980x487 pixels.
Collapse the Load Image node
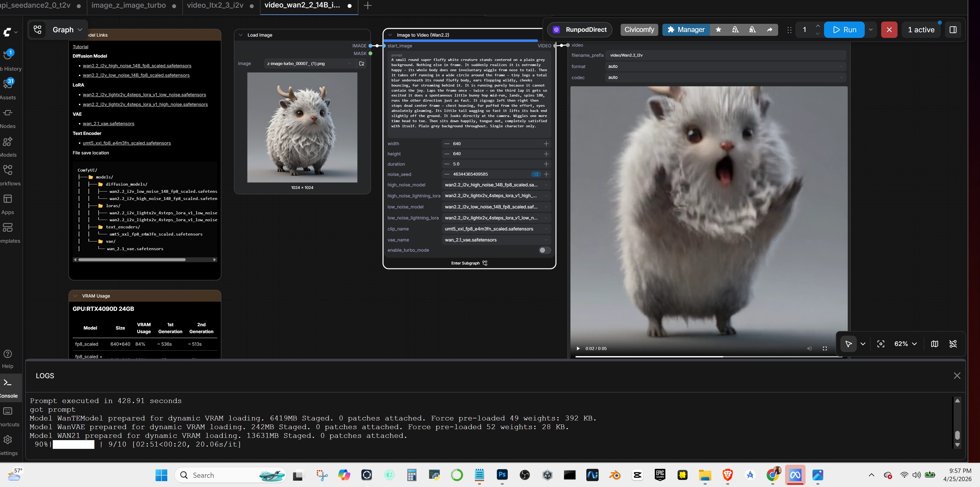241,35
